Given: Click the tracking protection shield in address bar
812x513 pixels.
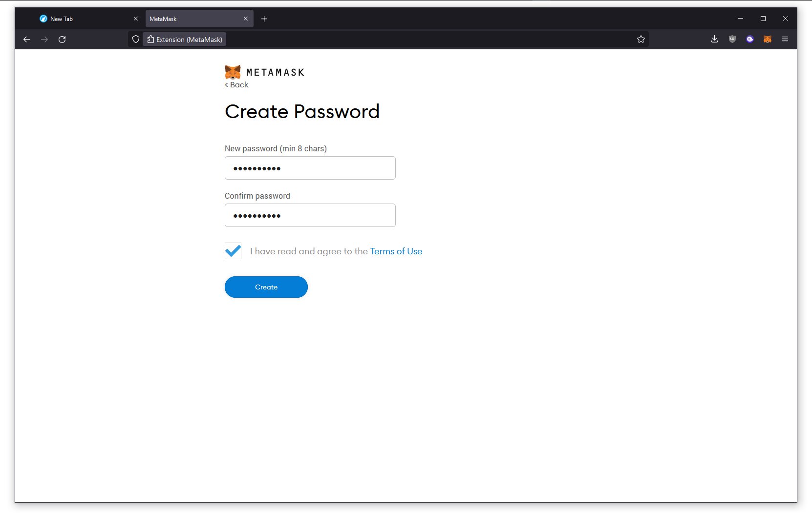Looking at the screenshot, I should (136, 39).
